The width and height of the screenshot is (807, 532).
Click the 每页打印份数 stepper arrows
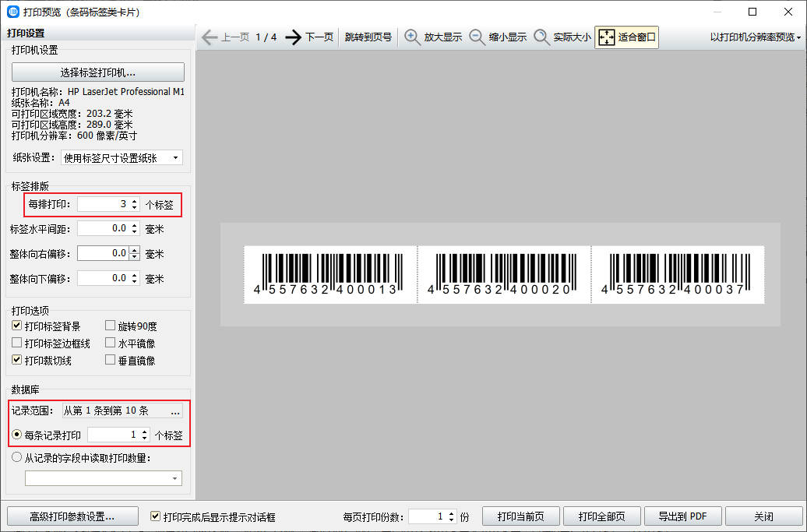(x=451, y=516)
